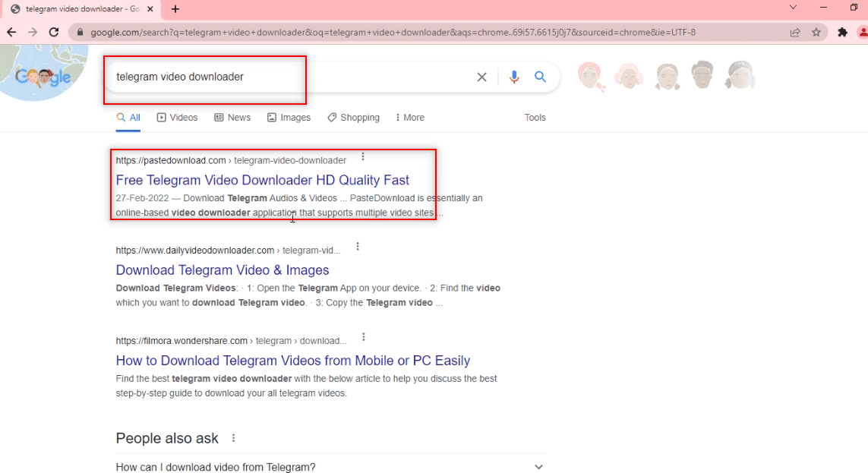
Task: Click the browser Forward arrow
Action: tap(33, 32)
